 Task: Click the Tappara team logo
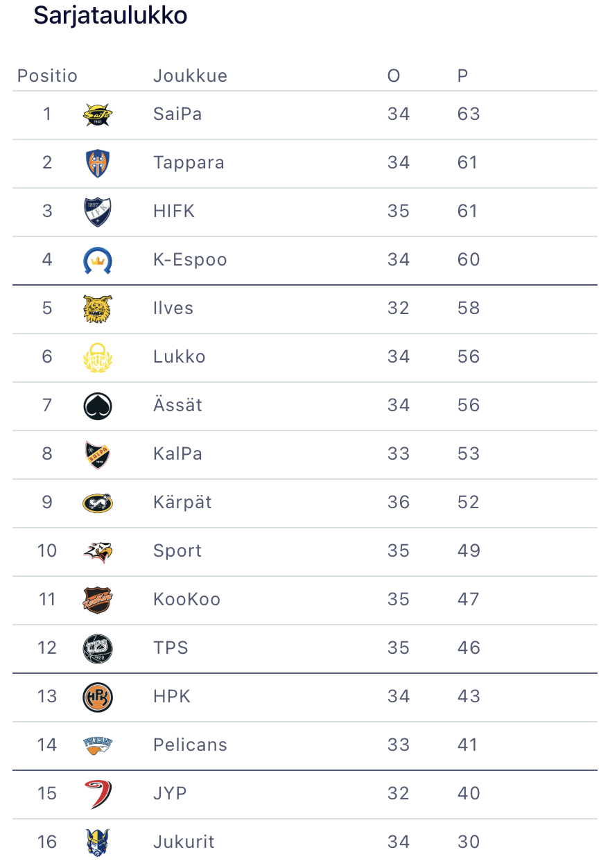[97, 163]
